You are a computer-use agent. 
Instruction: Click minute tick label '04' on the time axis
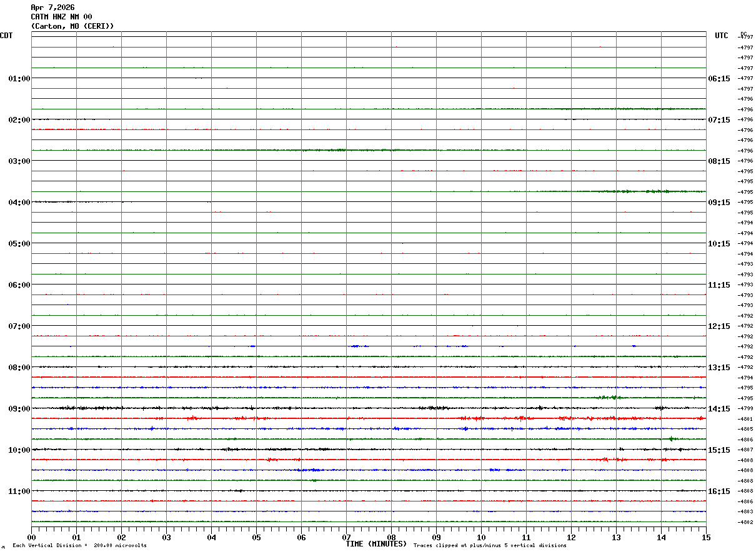coord(211,538)
